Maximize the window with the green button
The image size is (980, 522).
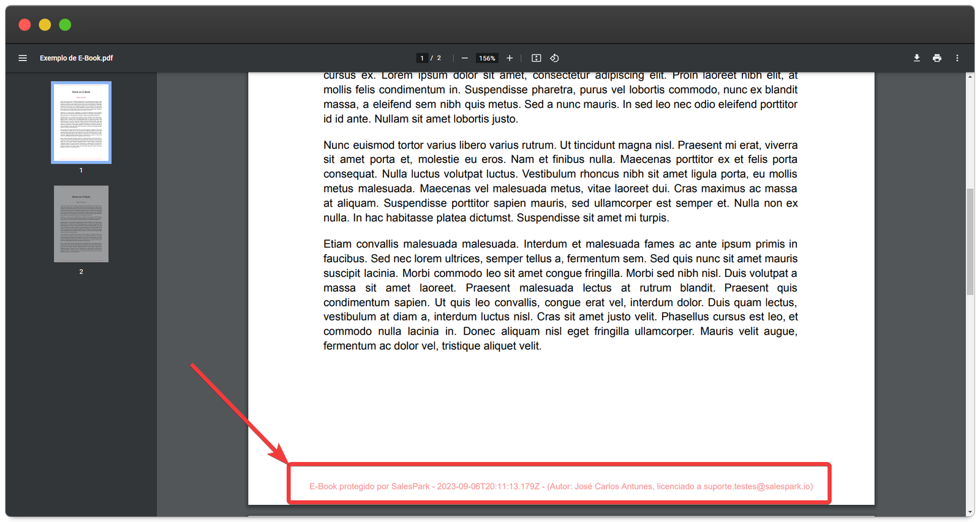(x=65, y=25)
